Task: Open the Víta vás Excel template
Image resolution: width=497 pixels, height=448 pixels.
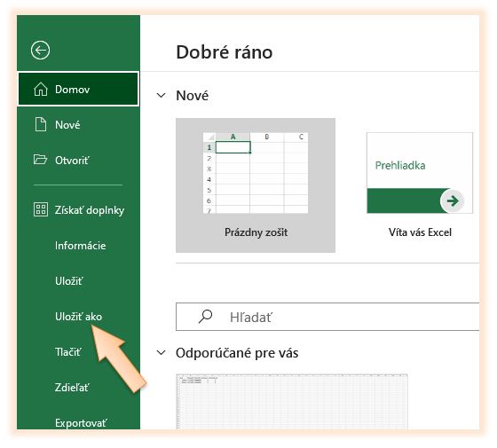Action: tap(420, 185)
